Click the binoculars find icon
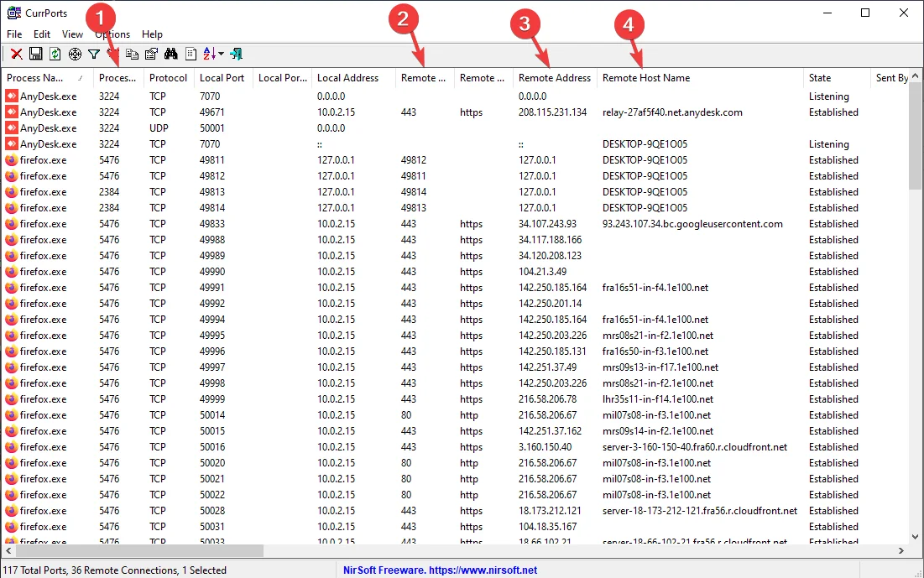 coord(171,55)
